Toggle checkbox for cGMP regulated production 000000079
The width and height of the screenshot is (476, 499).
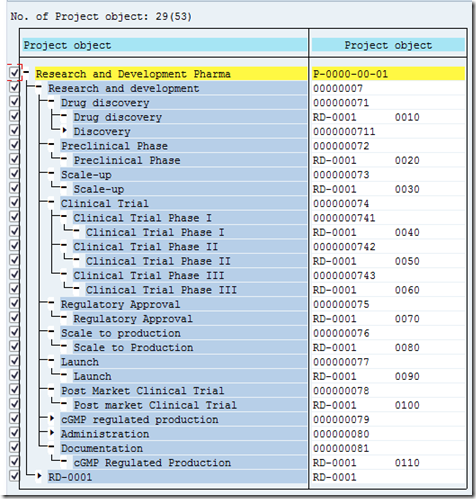[14, 418]
